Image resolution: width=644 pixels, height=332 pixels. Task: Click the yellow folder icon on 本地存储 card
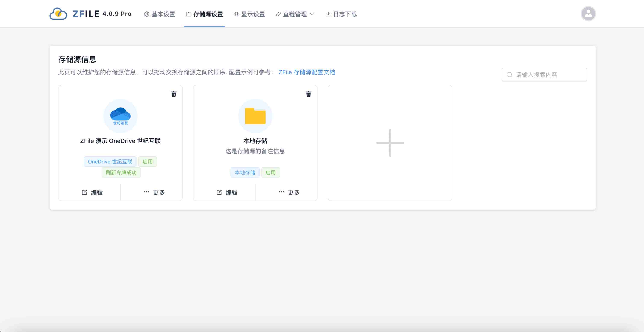pos(255,116)
